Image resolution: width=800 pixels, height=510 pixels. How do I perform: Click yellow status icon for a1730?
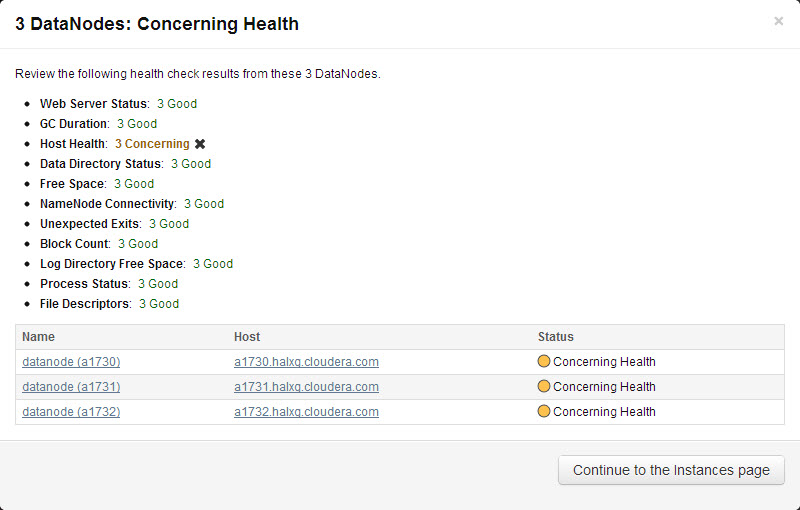[544, 361]
